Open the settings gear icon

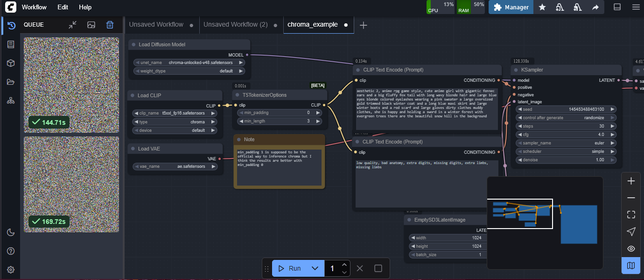coord(11,270)
